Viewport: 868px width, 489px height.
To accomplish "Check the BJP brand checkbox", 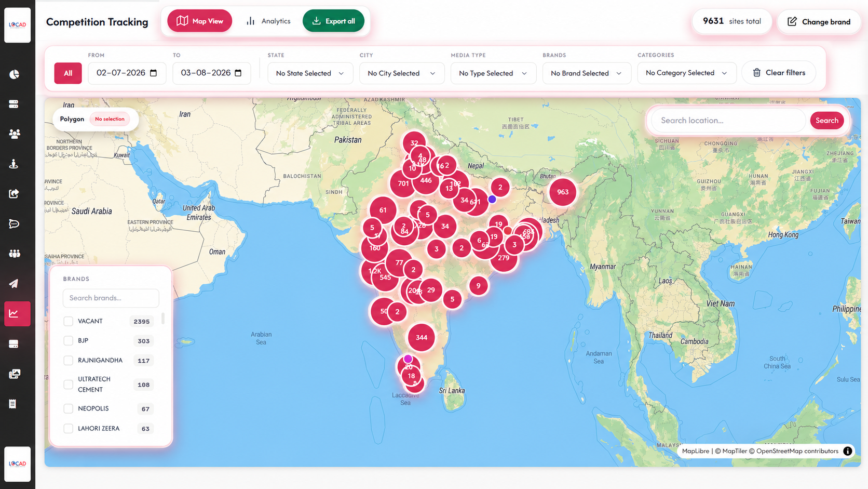I will pos(68,340).
